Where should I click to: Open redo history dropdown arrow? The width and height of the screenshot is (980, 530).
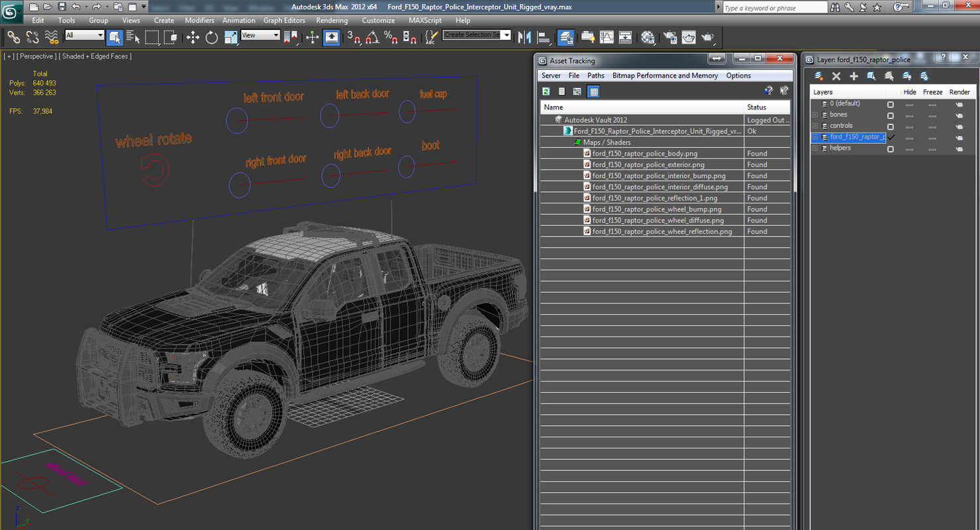106,7
